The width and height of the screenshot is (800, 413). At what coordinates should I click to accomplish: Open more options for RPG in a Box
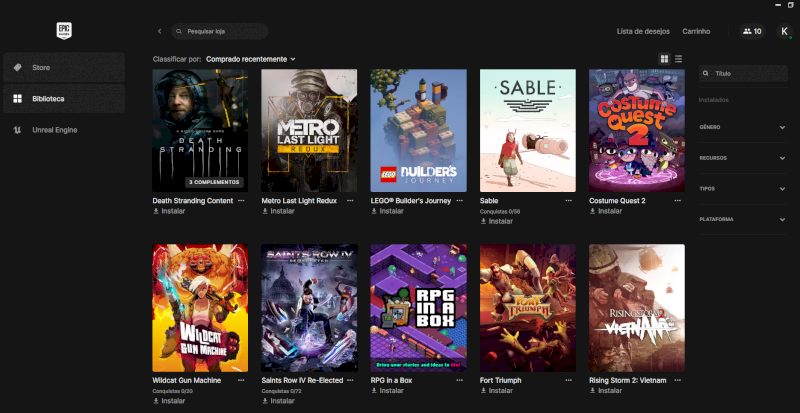(460, 380)
